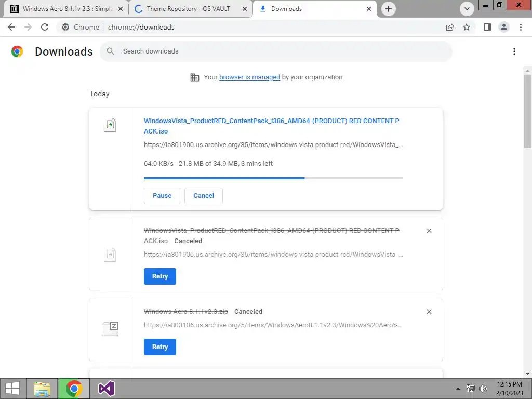The width and height of the screenshot is (532, 399).
Task: Launch Visual Studio from the taskbar
Action: pos(106,389)
